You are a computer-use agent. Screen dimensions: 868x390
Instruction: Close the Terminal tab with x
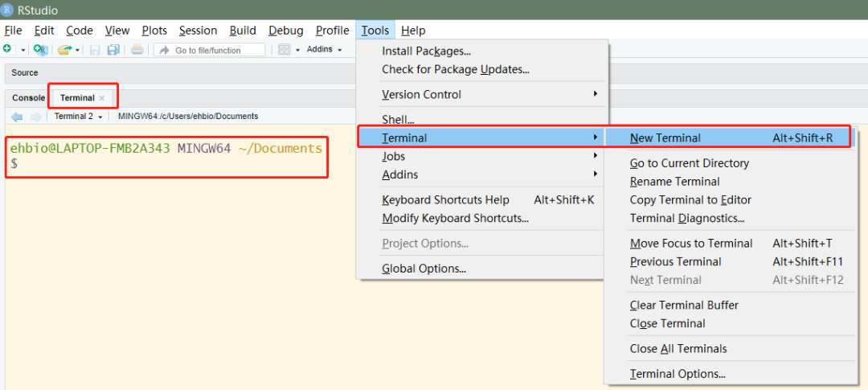pos(102,98)
